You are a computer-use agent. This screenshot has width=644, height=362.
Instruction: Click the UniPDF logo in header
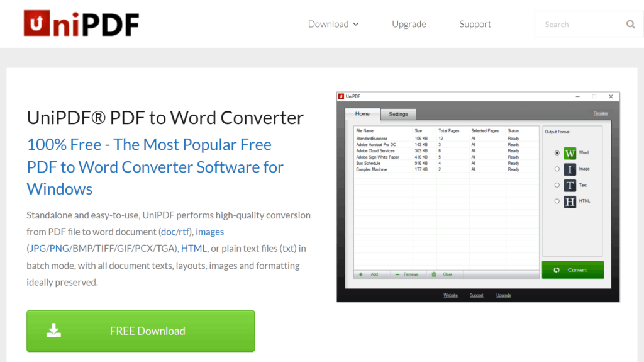pyautogui.click(x=81, y=23)
